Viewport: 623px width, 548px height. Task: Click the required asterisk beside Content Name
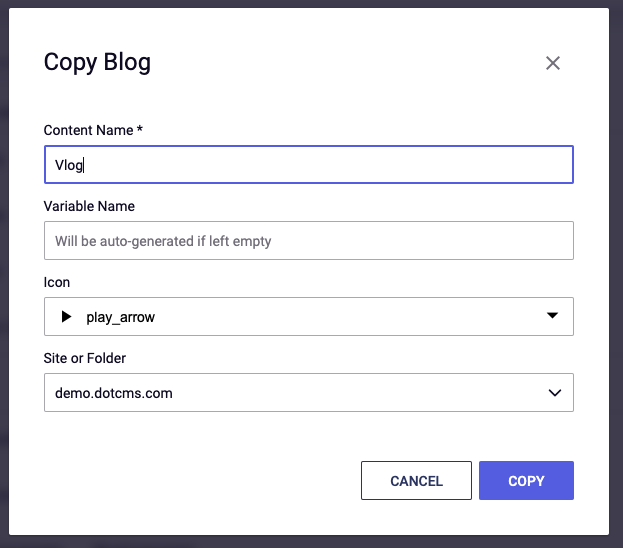click(139, 128)
